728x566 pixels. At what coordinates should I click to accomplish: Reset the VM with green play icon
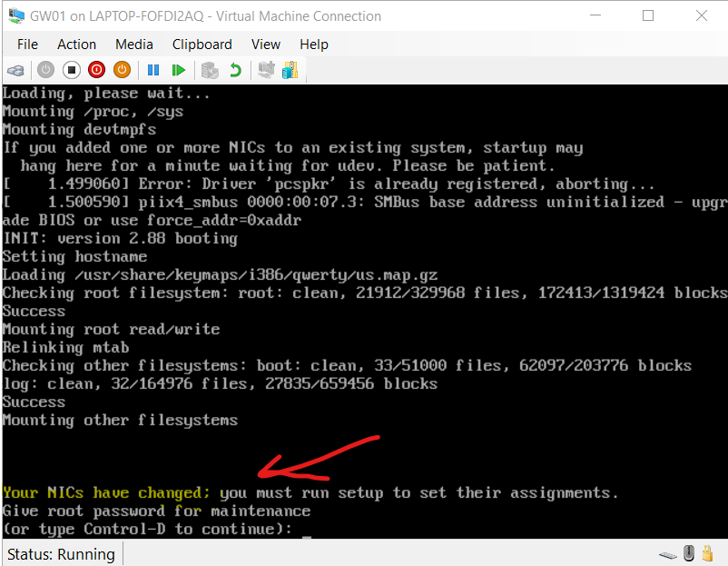(x=179, y=70)
